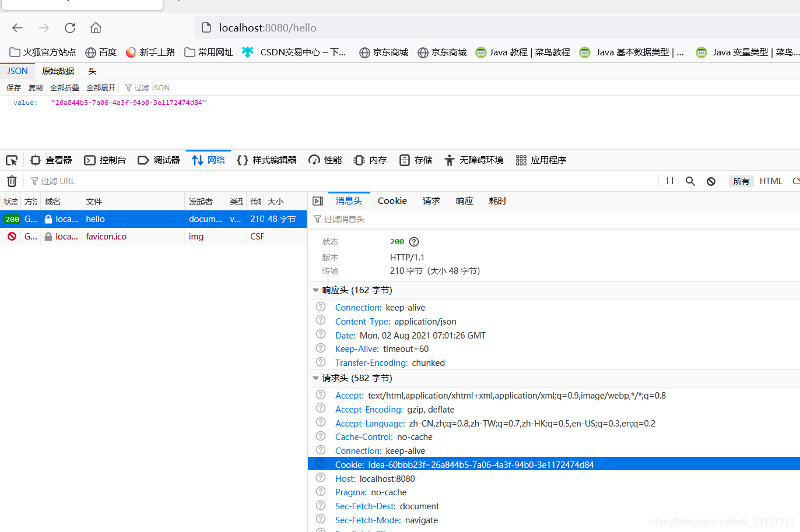
Task: Open the 无障碍环境 accessibility panel
Action: click(x=473, y=160)
